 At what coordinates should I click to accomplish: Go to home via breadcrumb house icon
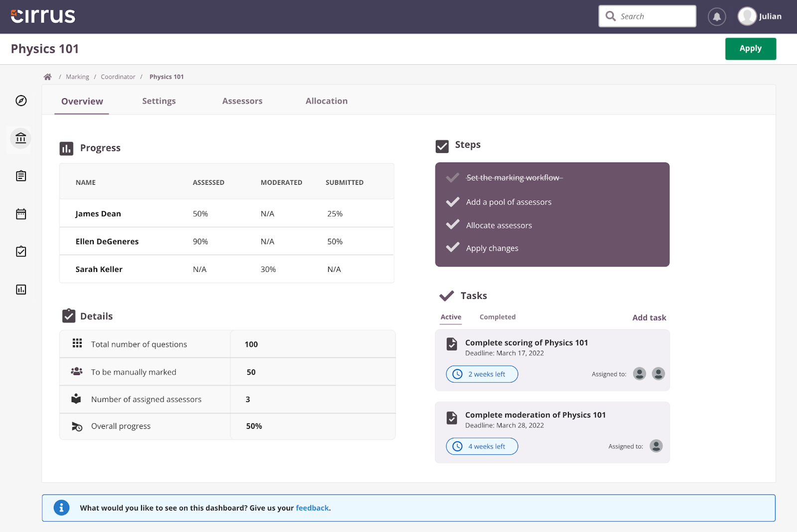47,77
